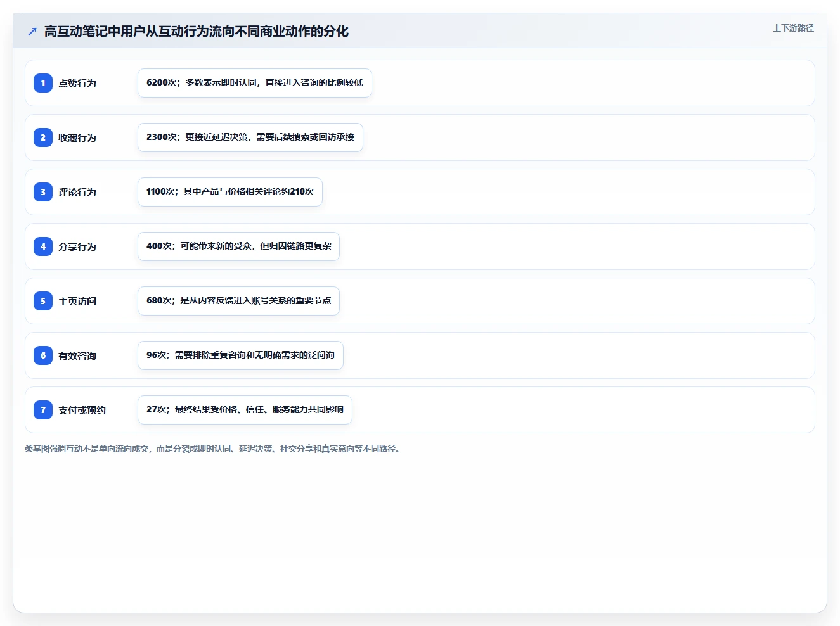Click the arrow icon beside the title
Viewport: 840px width, 626px height.
click(32, 31)
